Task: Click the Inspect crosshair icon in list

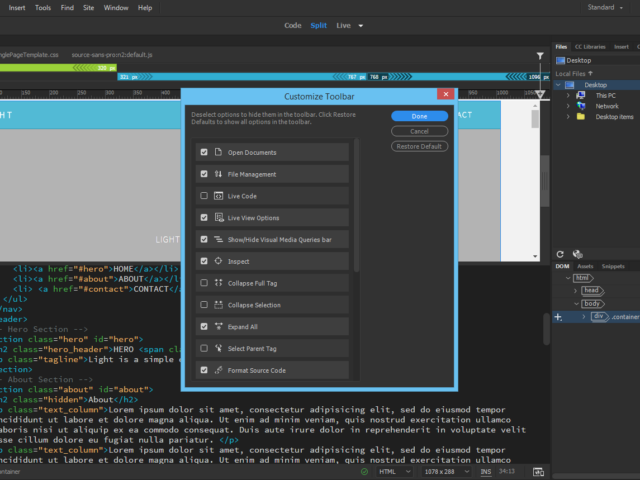Action: pos(219,261)
